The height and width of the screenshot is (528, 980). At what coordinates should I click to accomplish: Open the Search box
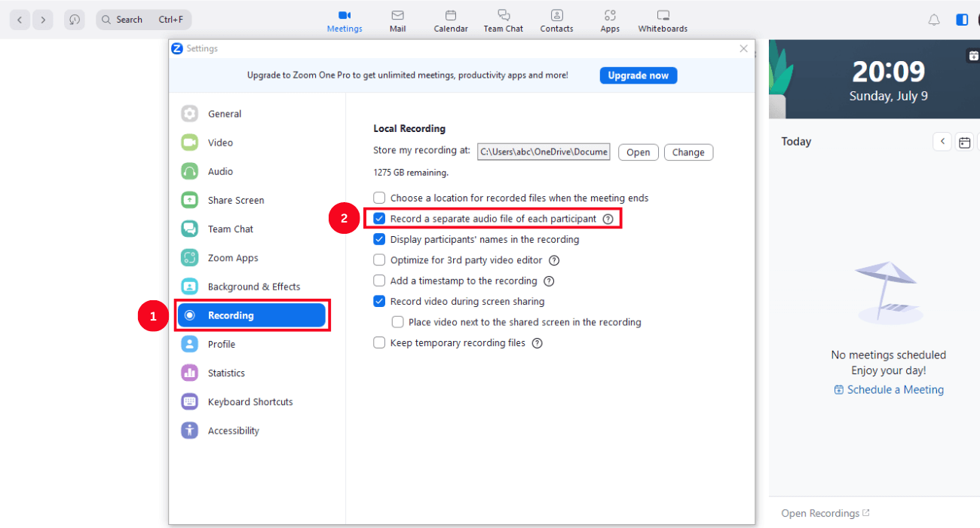tap(143, 20)
